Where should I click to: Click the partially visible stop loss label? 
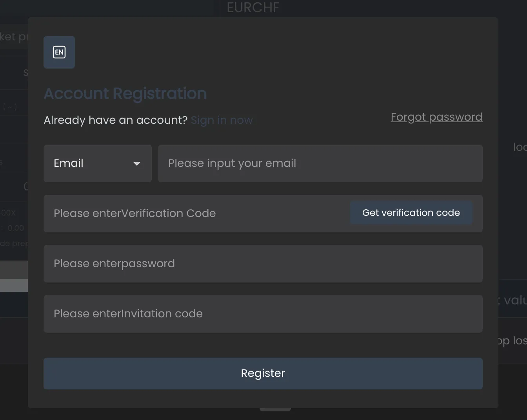point(512,341)
